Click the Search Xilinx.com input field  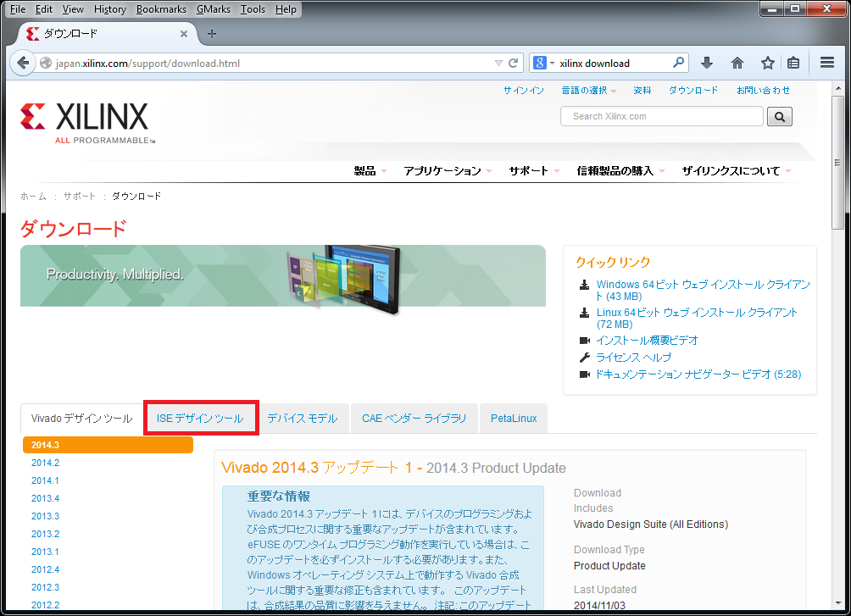pos(662,117)
